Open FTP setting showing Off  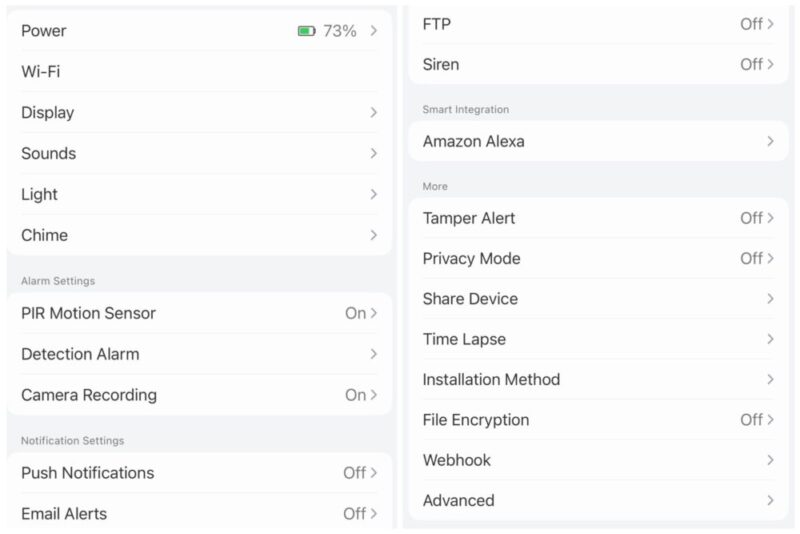(x=598, y=24)
